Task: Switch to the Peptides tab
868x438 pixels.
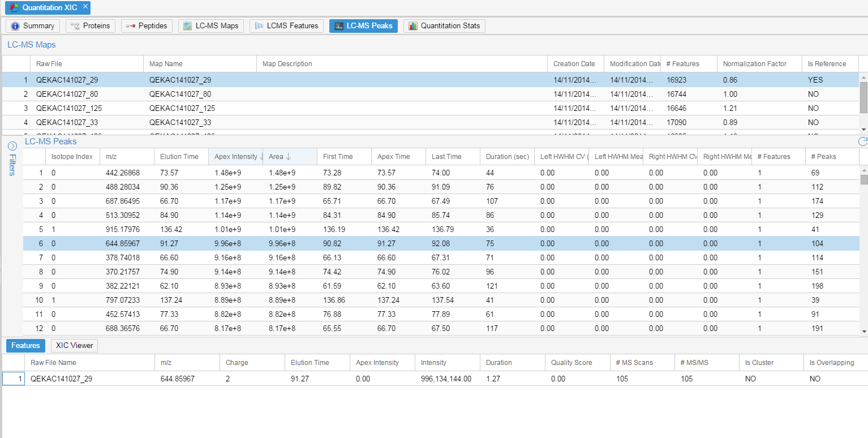Action: (147, 26)
